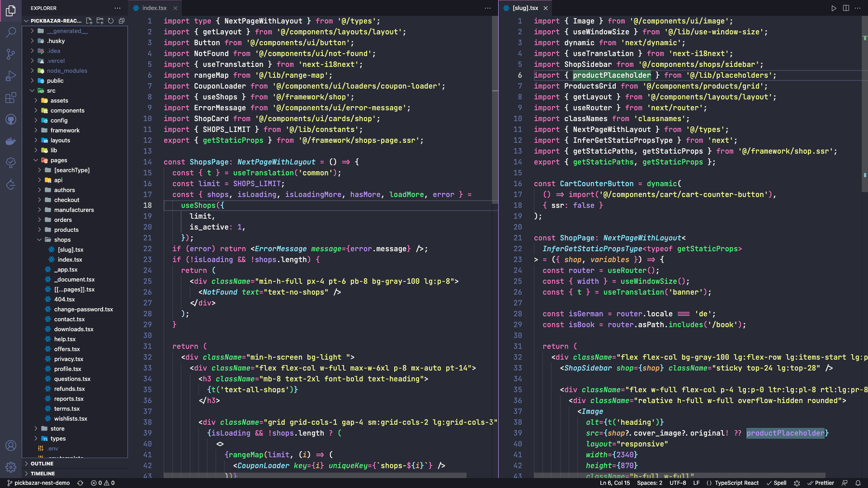Toggle notifications bell in status bar
The width and height of the screenshot is (868, 488).
click(858, 483)
